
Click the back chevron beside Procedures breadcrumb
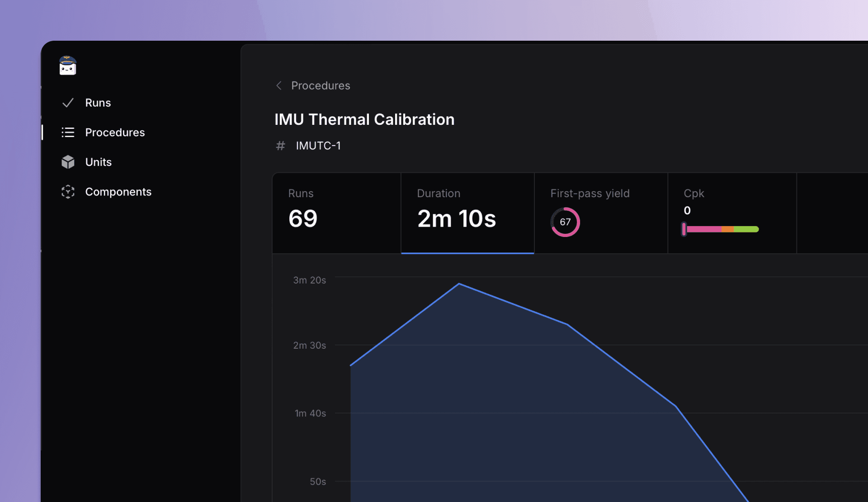(278, 85)
